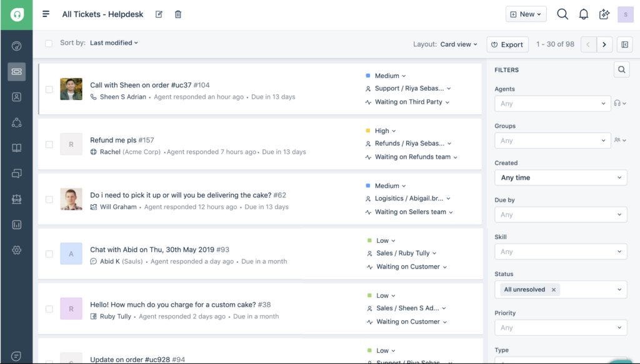This screenshot has width=640, height=364.
Task: Open the New dropdown button
Action: [x=526, y=14]
